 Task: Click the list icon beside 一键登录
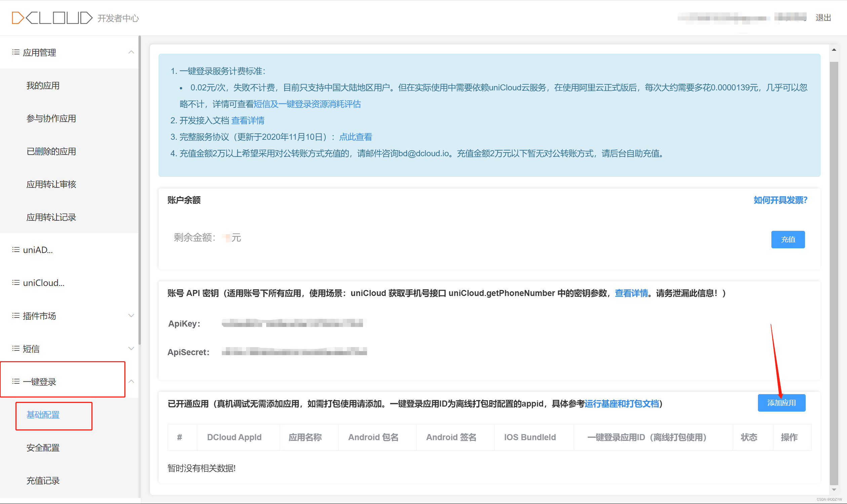tap(15, 382)
